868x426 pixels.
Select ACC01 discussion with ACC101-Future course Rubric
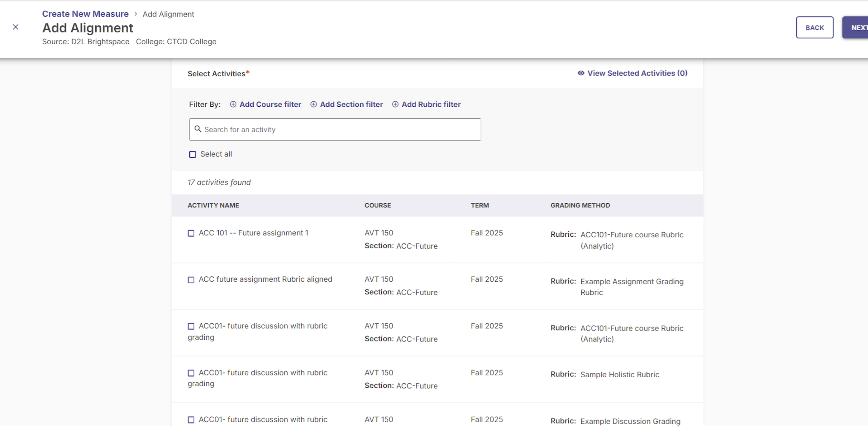pos(191,327)
